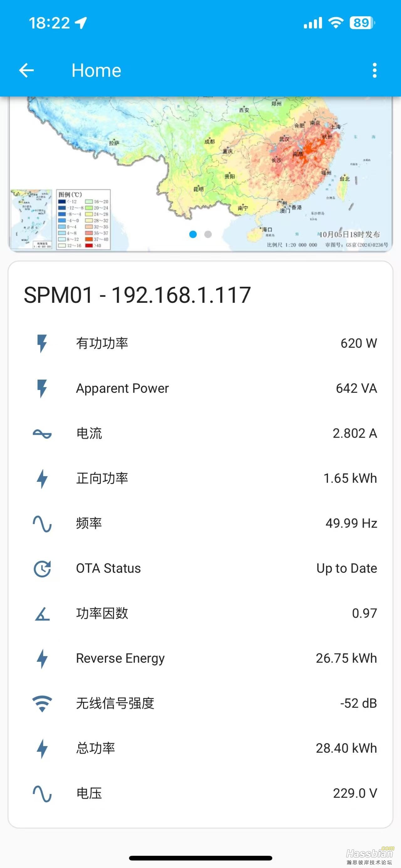The height and width of the screenshot is (868, 401).
Task: Tap the Up to Date status value
Action: coord(346,568)
